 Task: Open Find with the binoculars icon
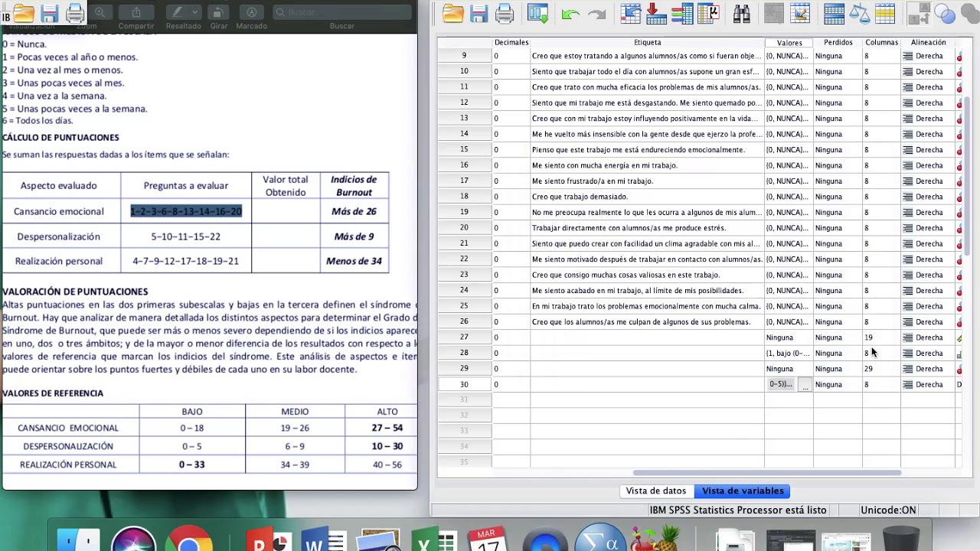741,13
